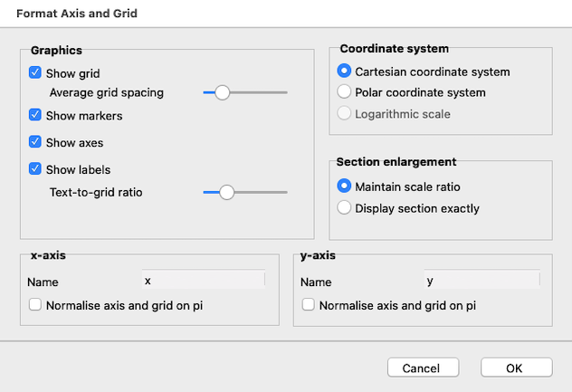Focus the y-axis Name input field
Screen dimensions: 572x392
[482, 282]
